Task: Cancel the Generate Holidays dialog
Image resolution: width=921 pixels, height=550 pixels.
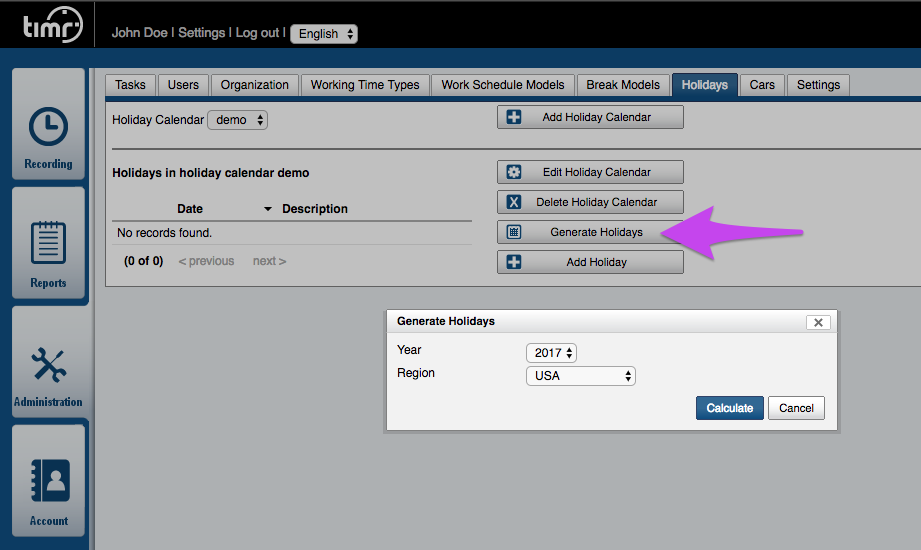Action: click(x=796, y=408)
